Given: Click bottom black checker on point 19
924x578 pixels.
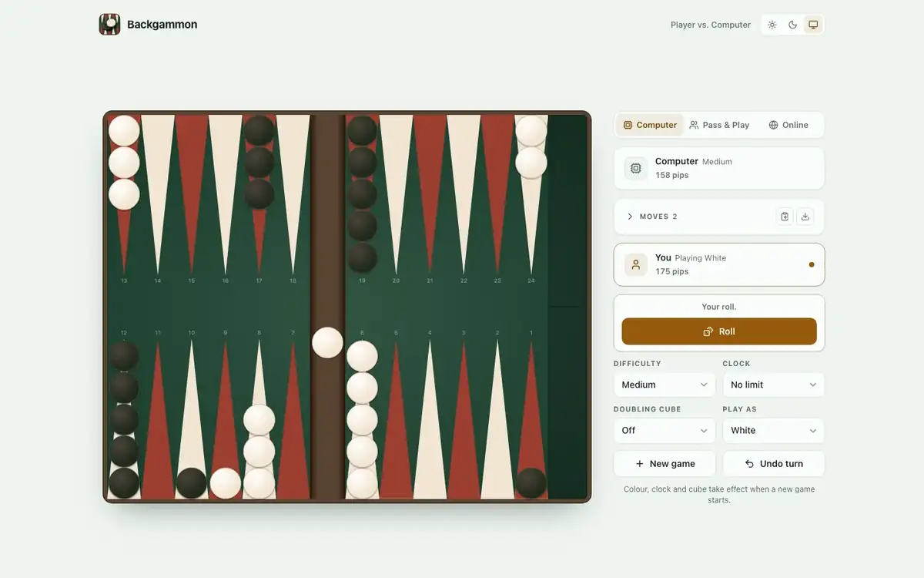Looking at the screenshot, I should [362, 257].
